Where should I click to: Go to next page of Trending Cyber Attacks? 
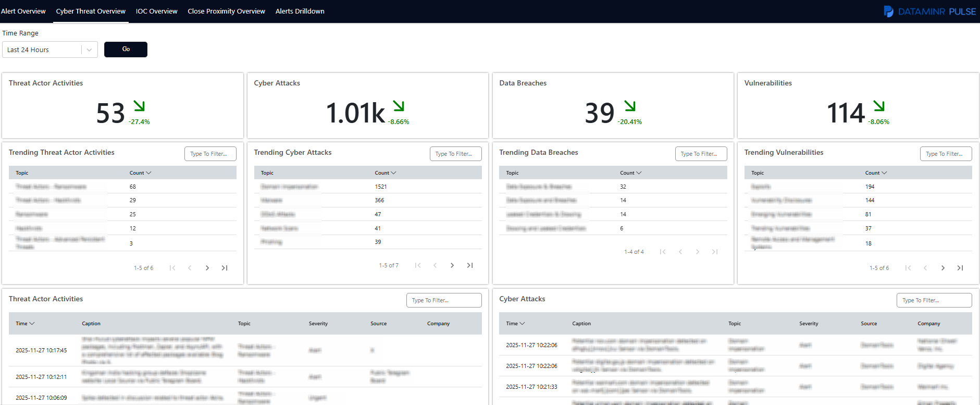pyautogui.click(x=452, y=265)
